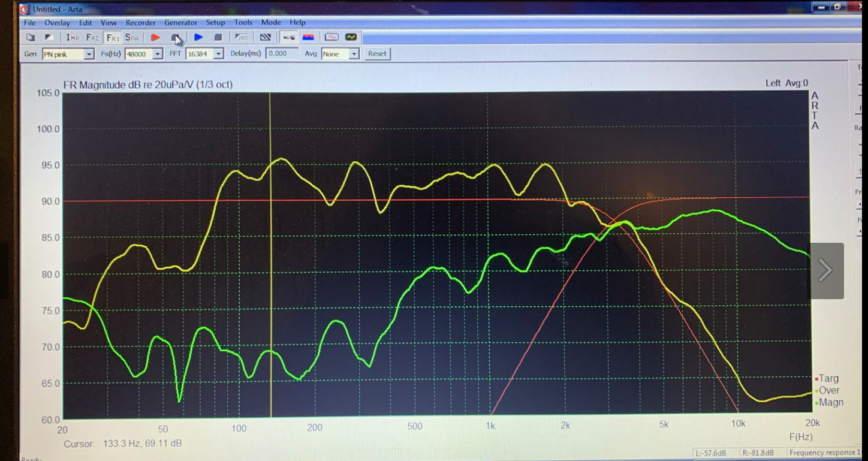Screen dimensions: 868x461
Task: Click the 20k label on frequency axis
Action: coord(812,423)
